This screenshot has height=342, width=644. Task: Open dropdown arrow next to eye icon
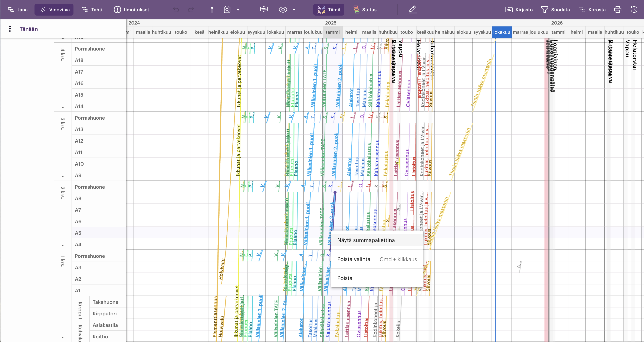294,10
